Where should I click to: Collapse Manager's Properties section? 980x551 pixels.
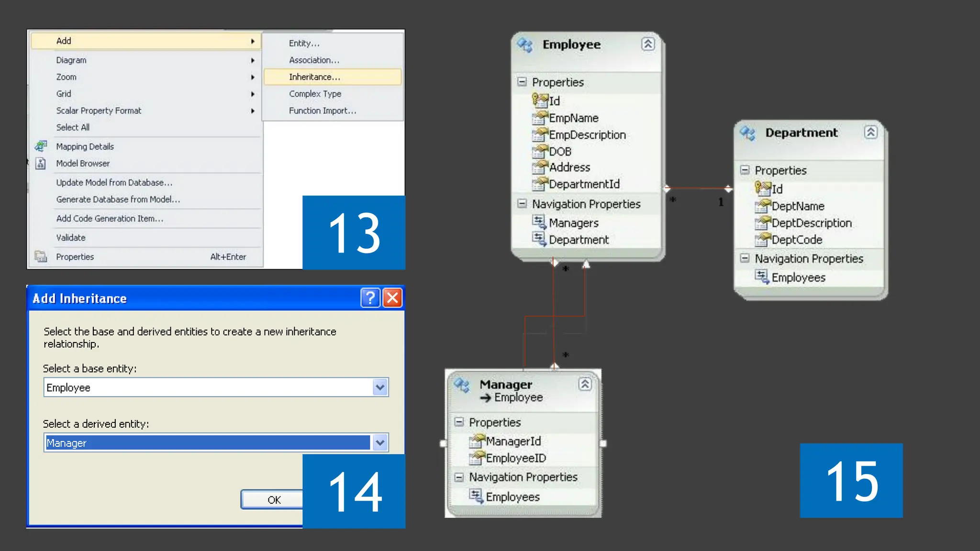coord(459,422)
